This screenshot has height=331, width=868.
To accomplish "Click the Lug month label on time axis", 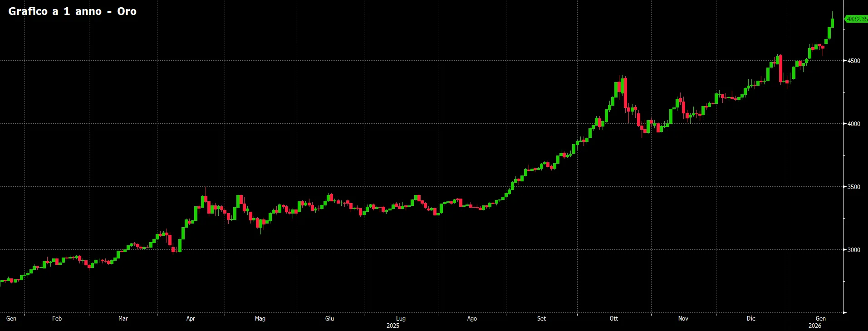I will click(401, 318).
